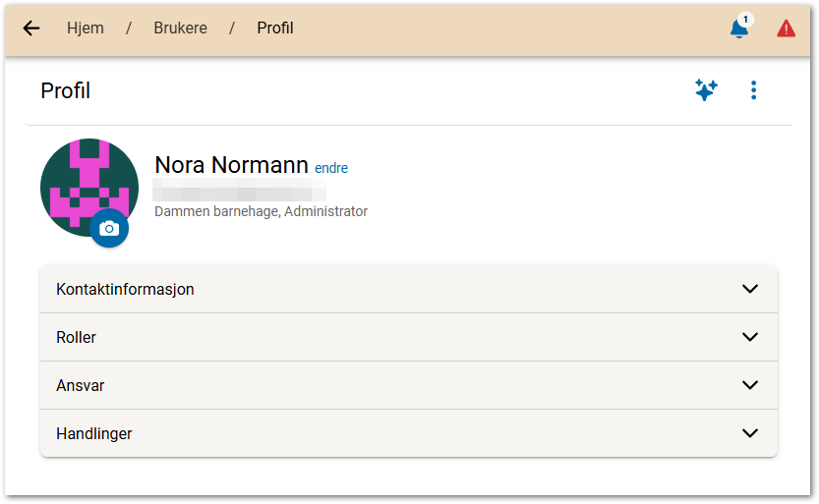Click the blue sparkle stars icon
Screen dimensions: 819x504
pos(706,90)
